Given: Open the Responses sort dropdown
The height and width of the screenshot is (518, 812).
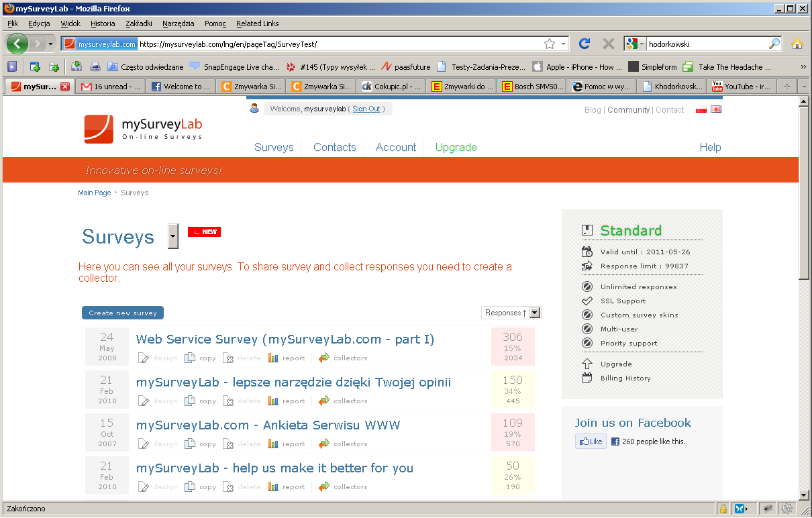Looking at the screenshot, I should coord(511,313).
